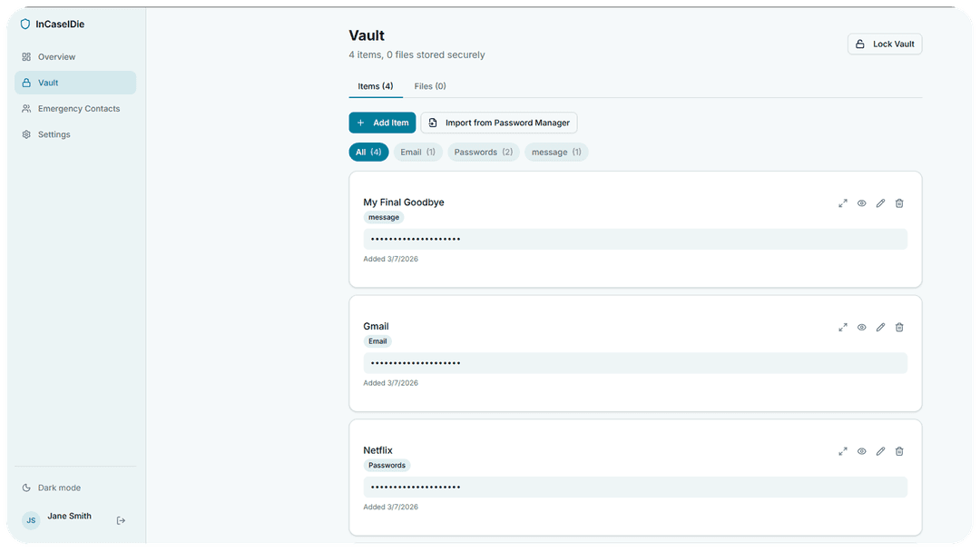Click the Jane Smith user name
This screenshot has width=980, height=552.
[x=69, y=516]
